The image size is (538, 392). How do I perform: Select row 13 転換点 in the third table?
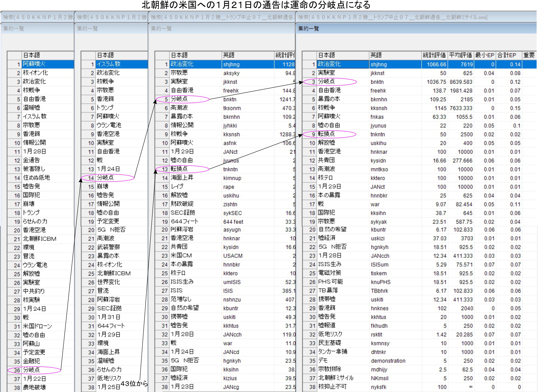[179, 169]
